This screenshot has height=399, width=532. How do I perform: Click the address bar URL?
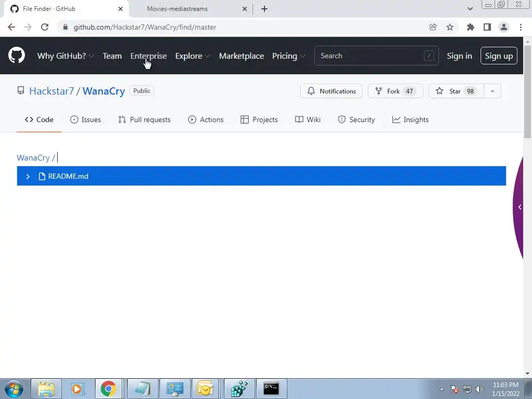tap(145, 27)
